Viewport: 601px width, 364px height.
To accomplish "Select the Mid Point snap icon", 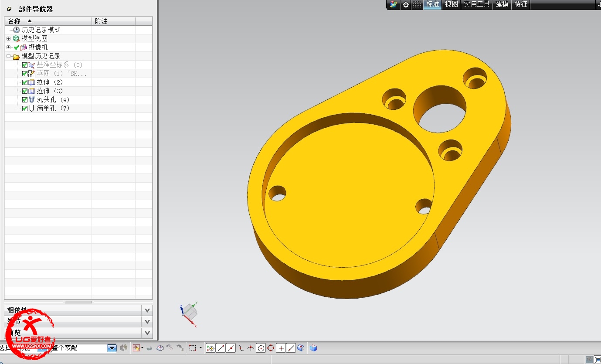I will (231, 348).
